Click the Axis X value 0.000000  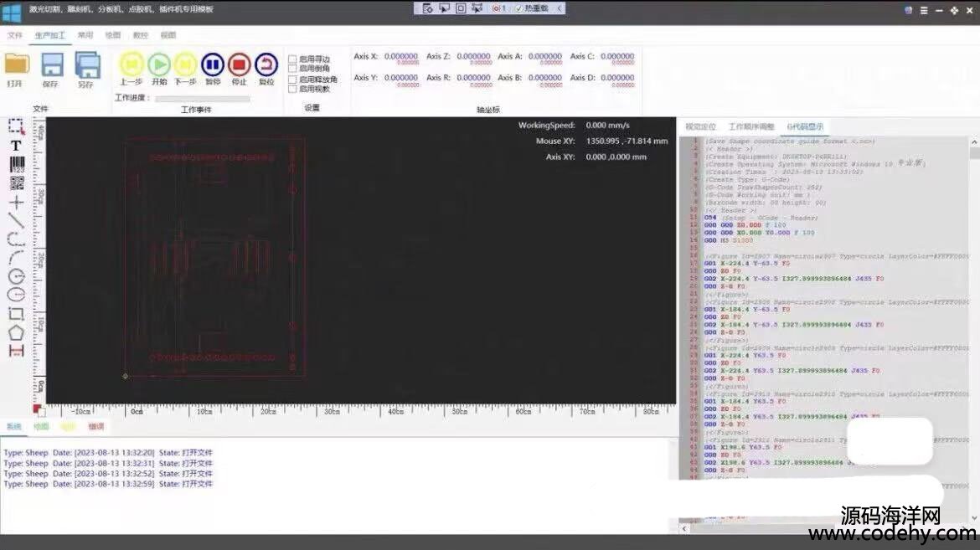pos(400,56)
